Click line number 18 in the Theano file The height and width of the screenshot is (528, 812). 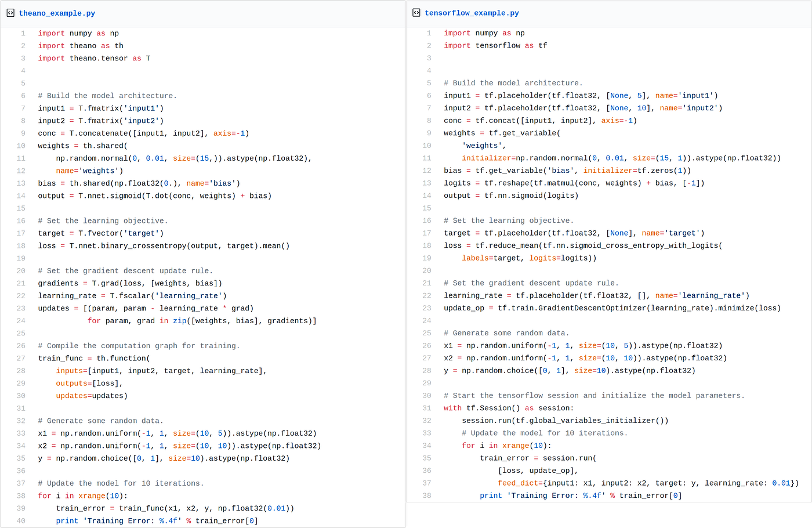point(21,245)
